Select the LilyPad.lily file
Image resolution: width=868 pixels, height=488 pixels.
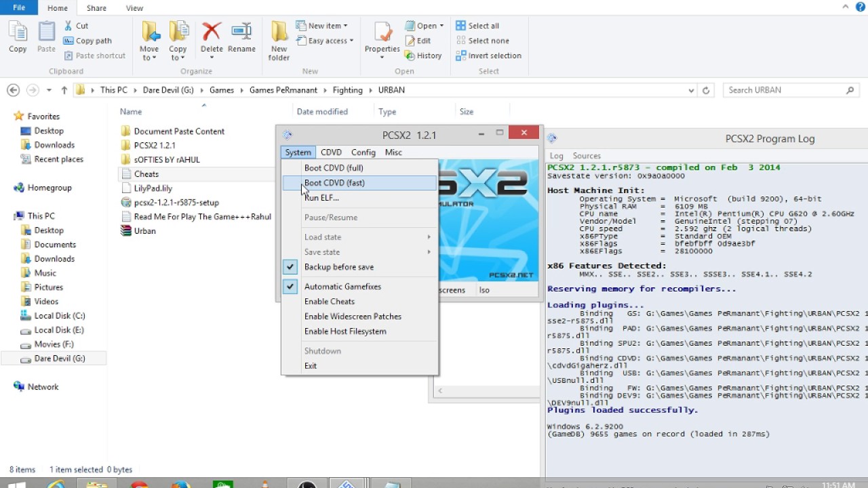(146, 188)
